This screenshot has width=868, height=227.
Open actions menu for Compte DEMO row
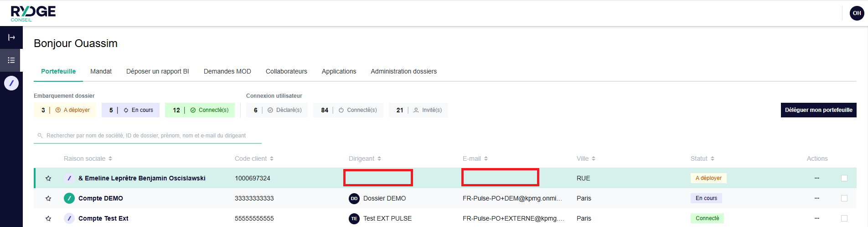click(816, 198)
